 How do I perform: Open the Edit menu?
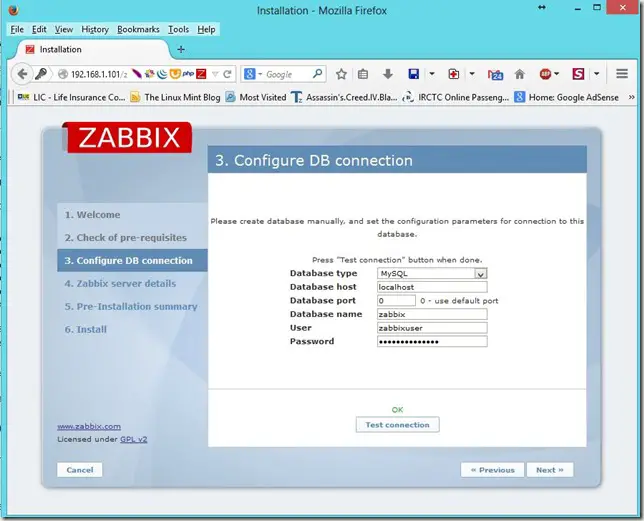[x=39, y=30]
